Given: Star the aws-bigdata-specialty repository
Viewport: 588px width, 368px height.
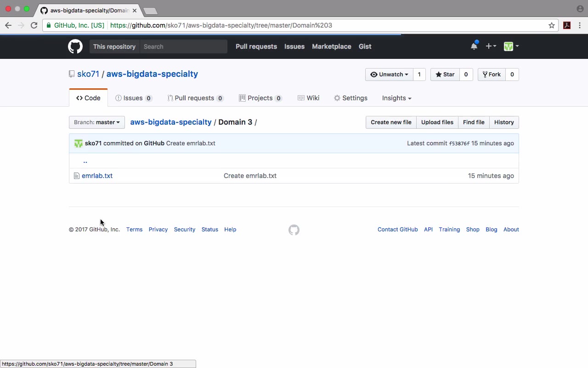Looking at the screenshot, I should (x=445, y=75).
